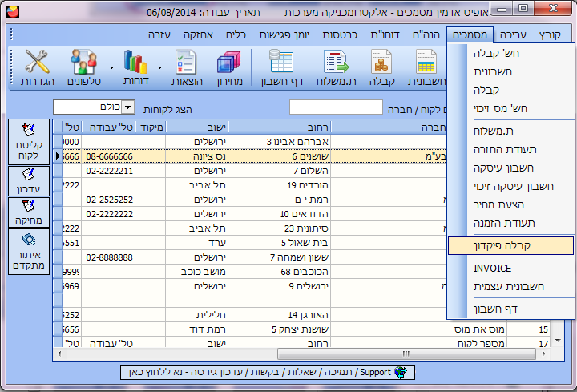Expand the arrow next to טלפונים

pyautogui.click(x=111, y=67)
